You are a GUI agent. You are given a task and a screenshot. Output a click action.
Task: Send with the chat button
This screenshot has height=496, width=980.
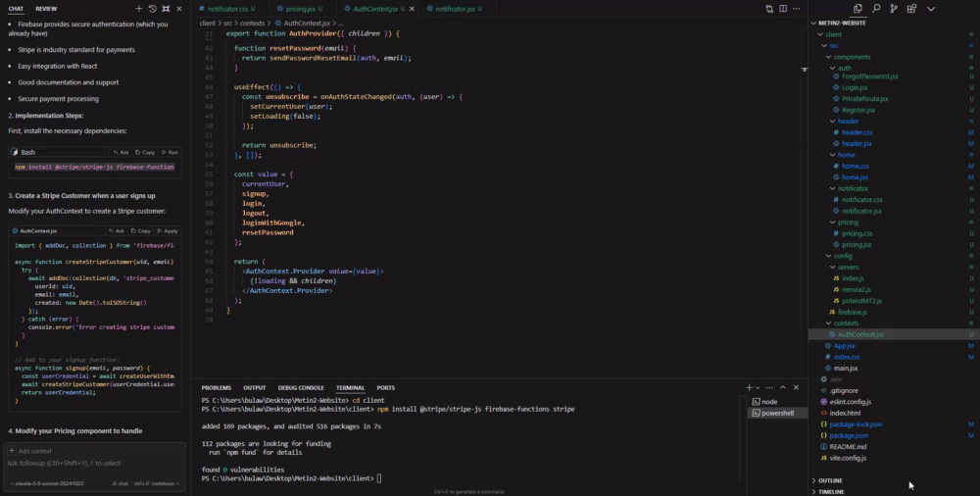coord(121,483)
